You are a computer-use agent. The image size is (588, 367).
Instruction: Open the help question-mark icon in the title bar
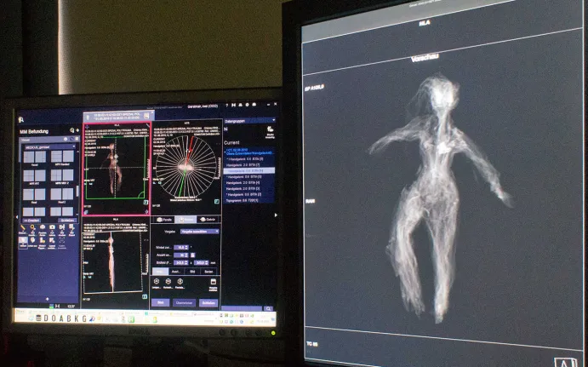point(226,106)
